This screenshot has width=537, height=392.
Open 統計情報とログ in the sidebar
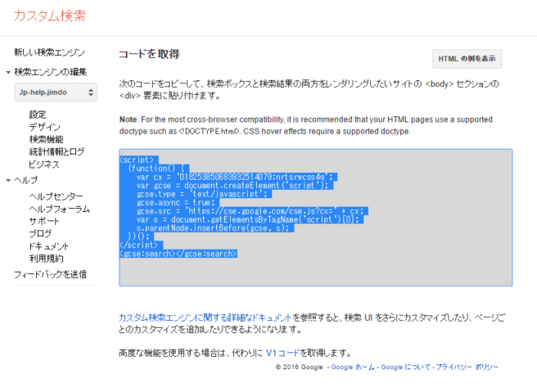pos(56,151)
